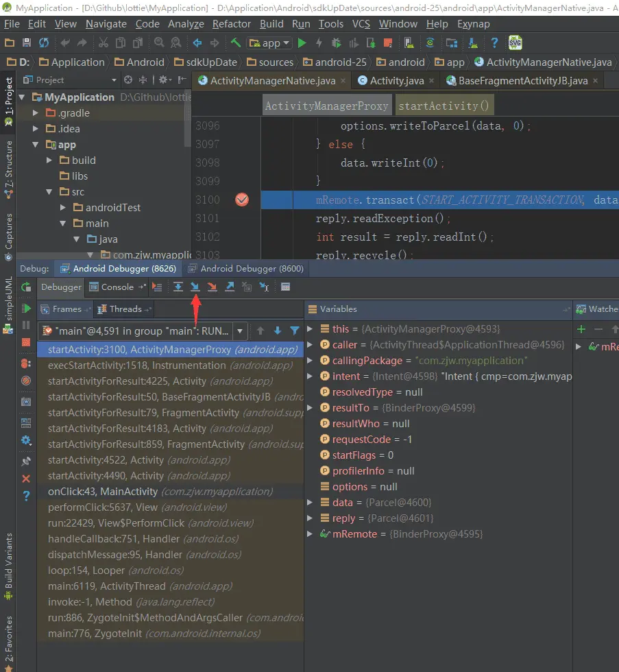Viewport: 619px width, 672px height.
Task: Toggle the breakpoint on line 3100
Action: [242, 200]
